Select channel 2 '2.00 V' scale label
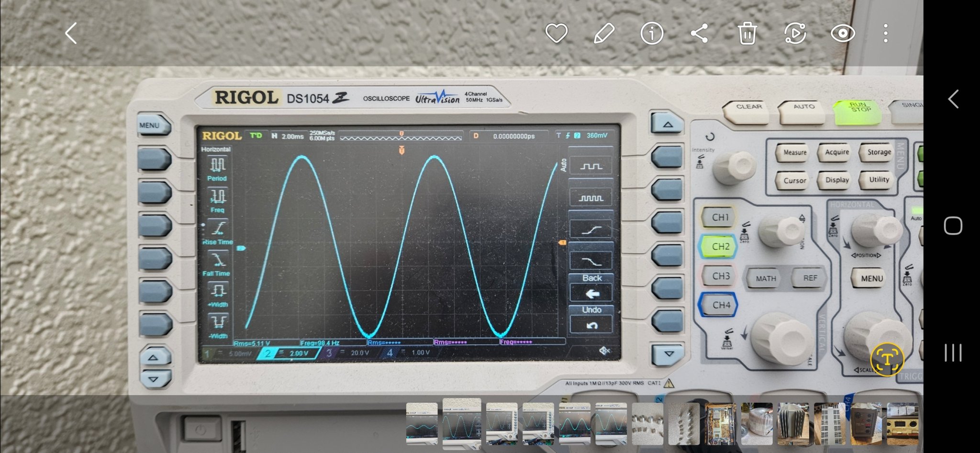This screenshot has height=453, width=980. [299, 353]
